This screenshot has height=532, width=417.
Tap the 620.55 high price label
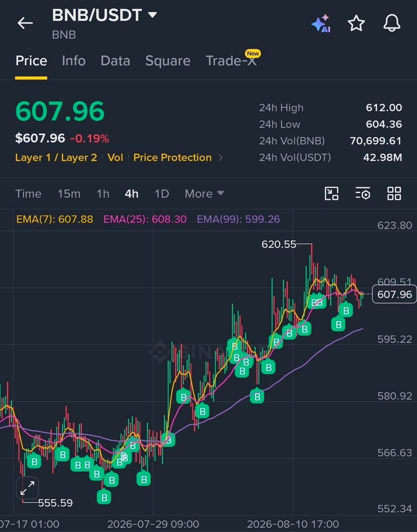click(279, 244)
